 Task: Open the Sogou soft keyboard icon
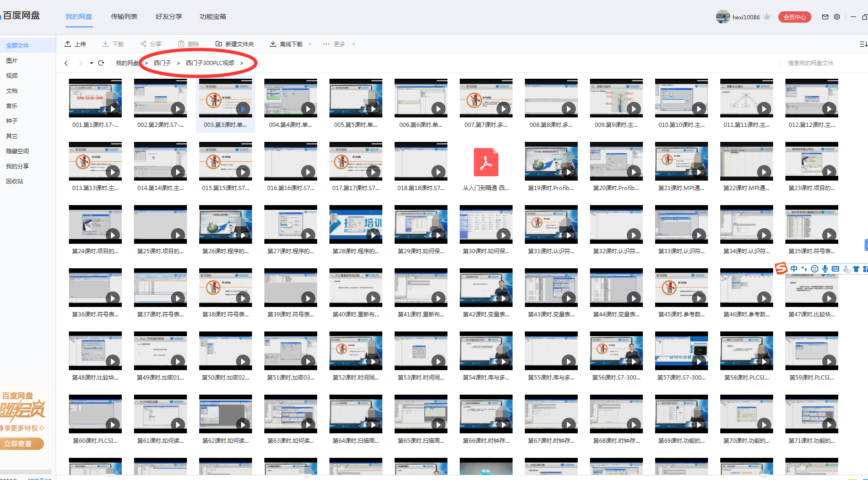coord(835,269)
